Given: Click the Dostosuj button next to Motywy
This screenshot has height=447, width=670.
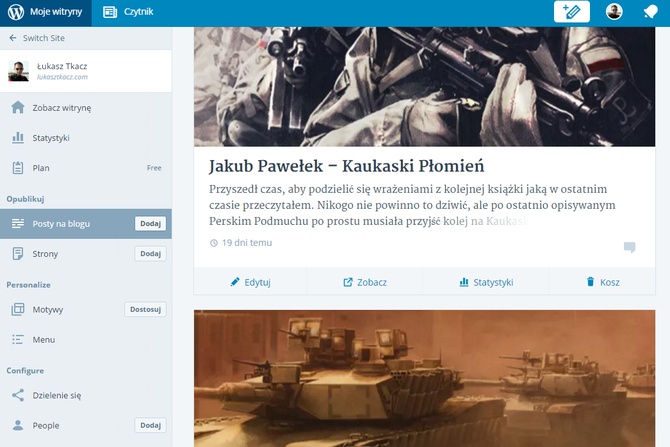Looking at the screenshot, I should click(145, 309).
